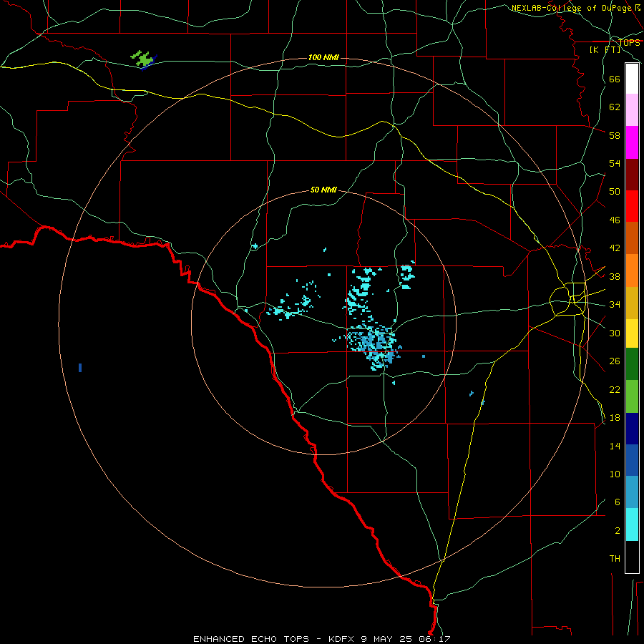Click the "06:17" timestamp in the caption
The image size is (644, 644).
(434, 639)
